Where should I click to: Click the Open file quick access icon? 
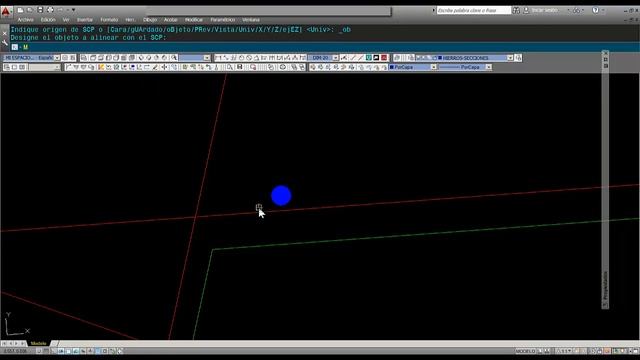(30, 10)
